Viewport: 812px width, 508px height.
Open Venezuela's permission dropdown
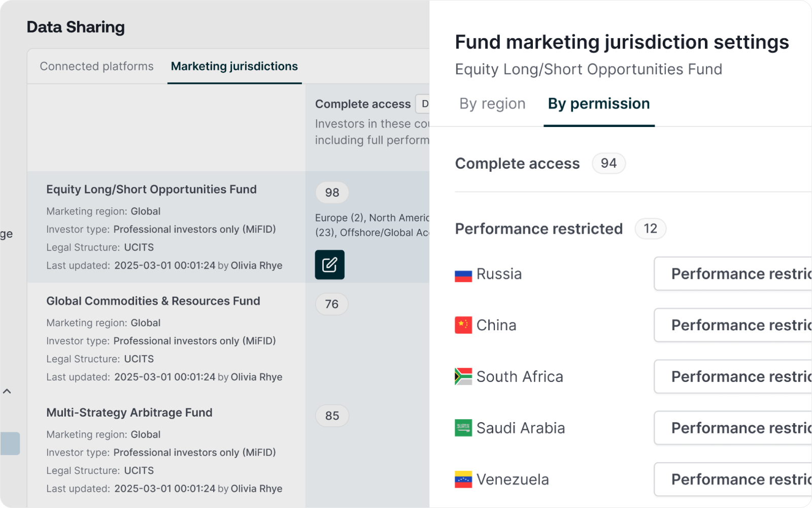(x=733, y=479)
